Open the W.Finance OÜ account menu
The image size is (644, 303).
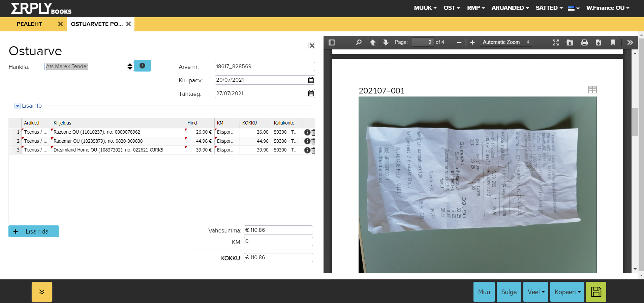(x=608, y=8)
